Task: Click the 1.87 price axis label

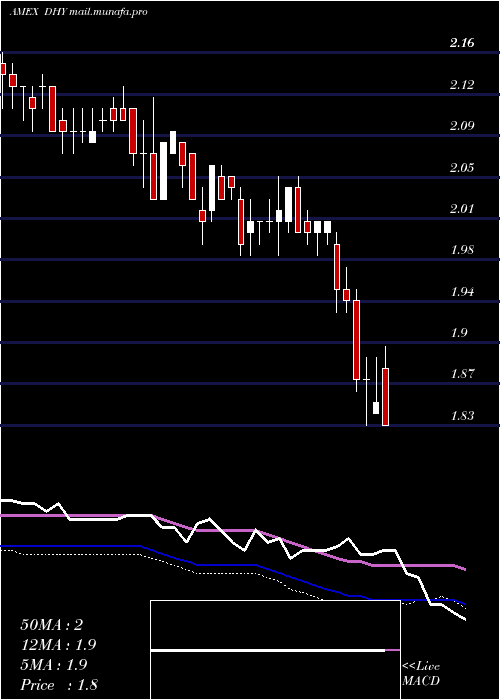Action: 462,374
